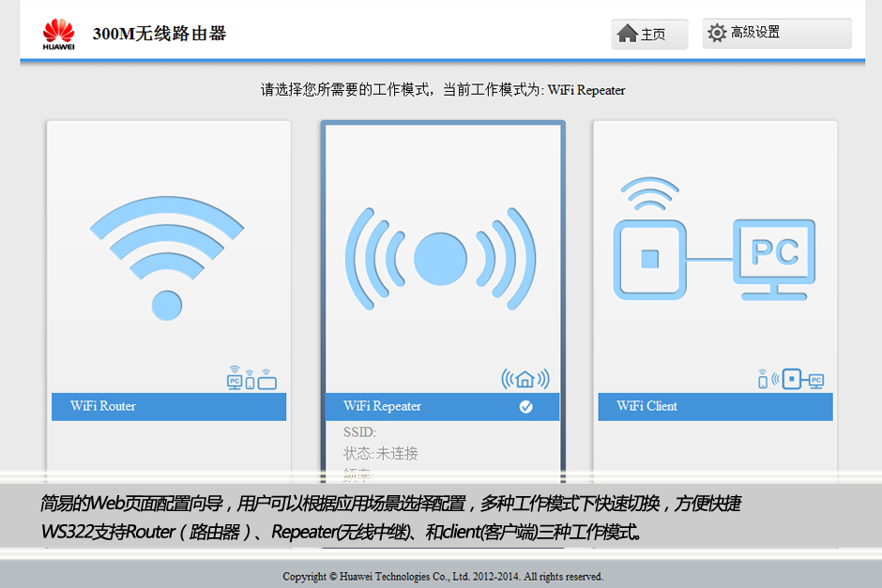Open 高级设置 advanced settings
The image size is (882, 588).
(x=777, y=33)
